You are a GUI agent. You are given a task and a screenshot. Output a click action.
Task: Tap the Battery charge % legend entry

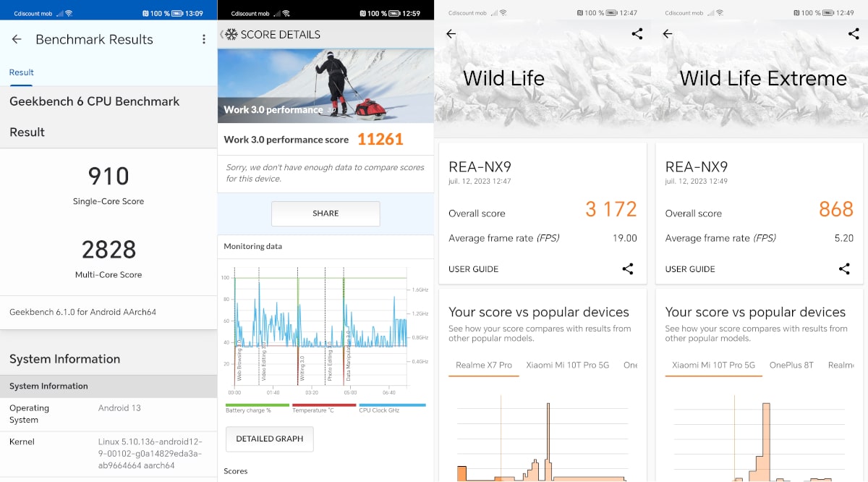click(257, 408)
